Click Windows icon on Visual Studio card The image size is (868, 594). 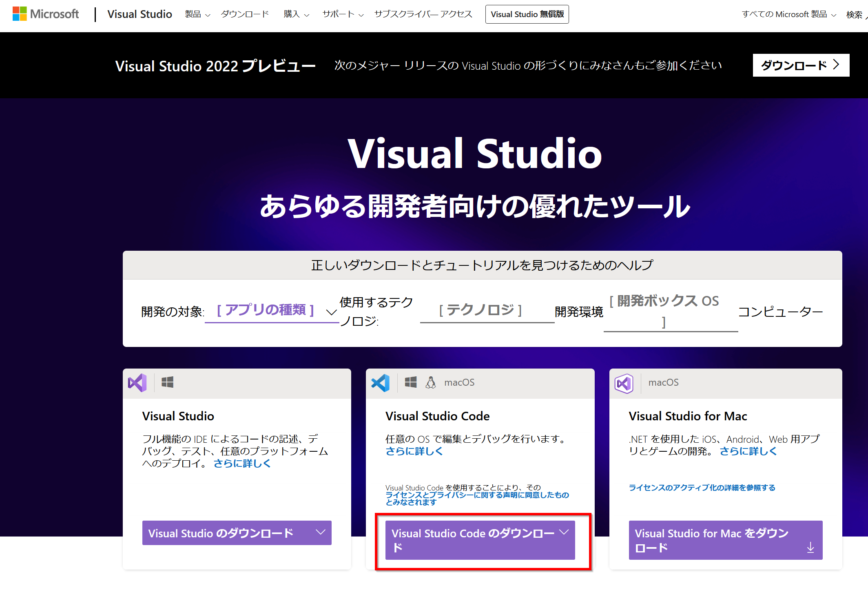[x=167, y=382]
